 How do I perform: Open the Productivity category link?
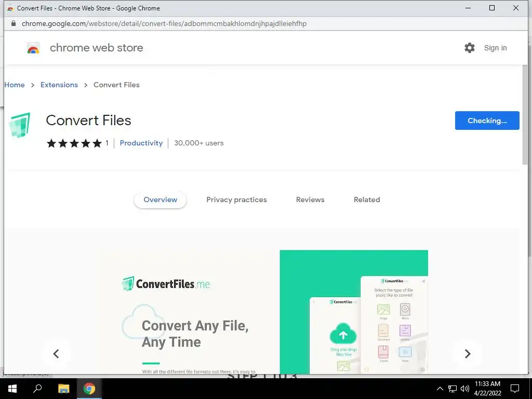[x=141, y=143]
